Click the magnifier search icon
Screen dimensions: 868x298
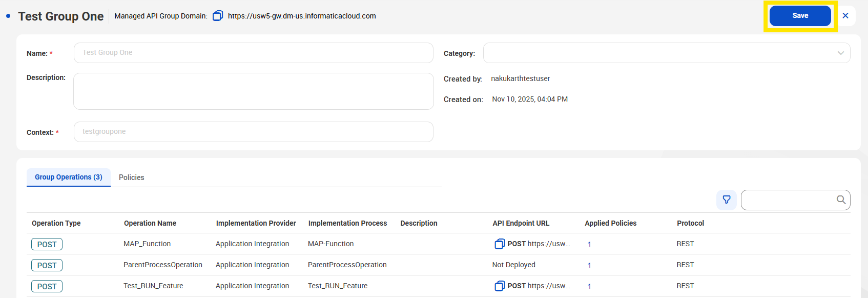(841, 200)
